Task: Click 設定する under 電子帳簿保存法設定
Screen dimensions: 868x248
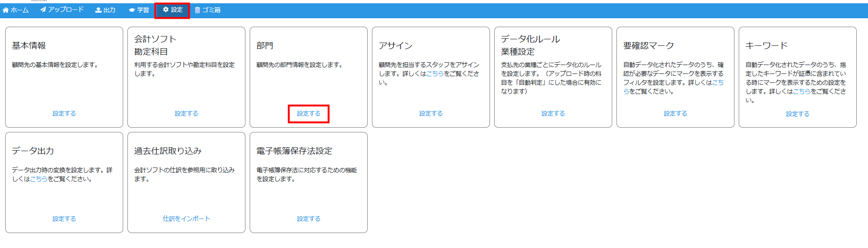Action: tap(309, 219)
